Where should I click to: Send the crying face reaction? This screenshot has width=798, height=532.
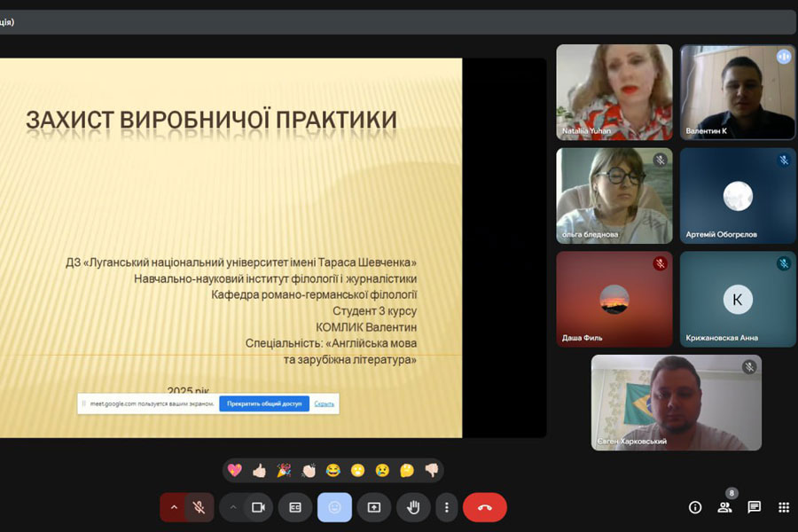[x=382, y=471]
